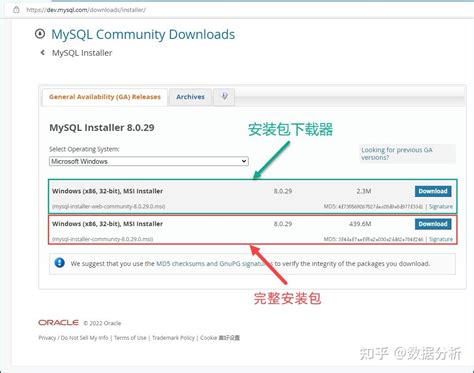Image resolution: width=474 pixels, height=373 pixels.
Task: Click the MySQL Installer 8.0.29 heading
Action: point(102,128)
